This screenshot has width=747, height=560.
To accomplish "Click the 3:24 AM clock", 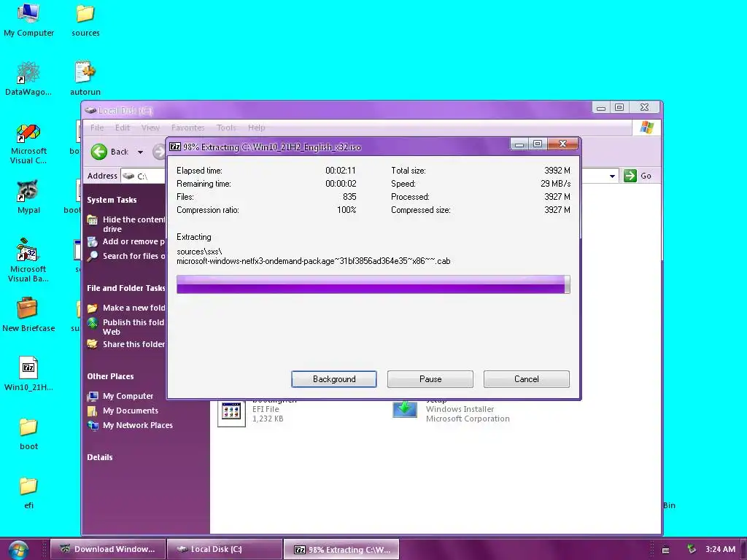I will [x=720, y=549].
